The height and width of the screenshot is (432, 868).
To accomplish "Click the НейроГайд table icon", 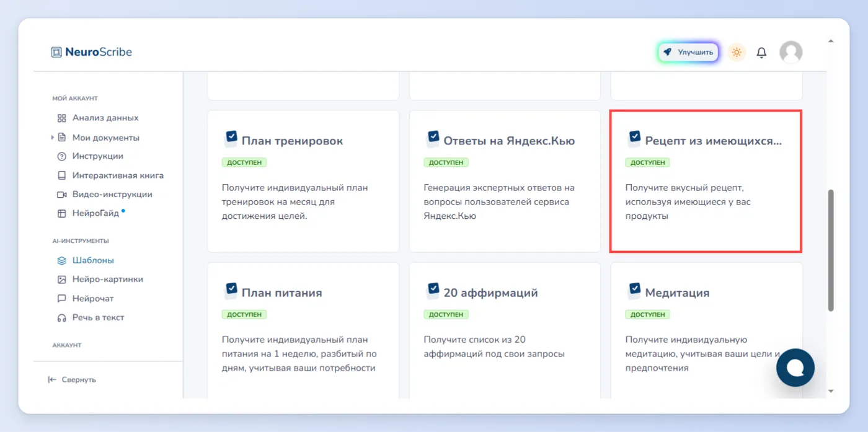I will (x=61, y=213).
